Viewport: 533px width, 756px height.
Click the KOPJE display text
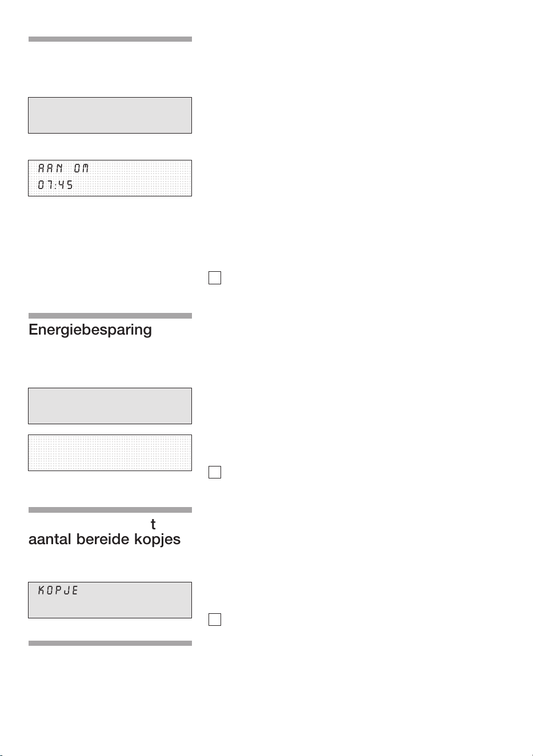(x=58, y=590)
